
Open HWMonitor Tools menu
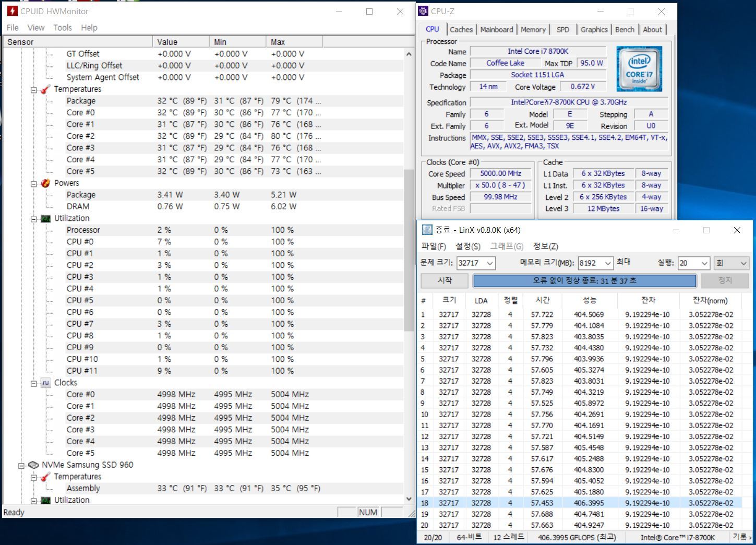[x=63, y=28]
